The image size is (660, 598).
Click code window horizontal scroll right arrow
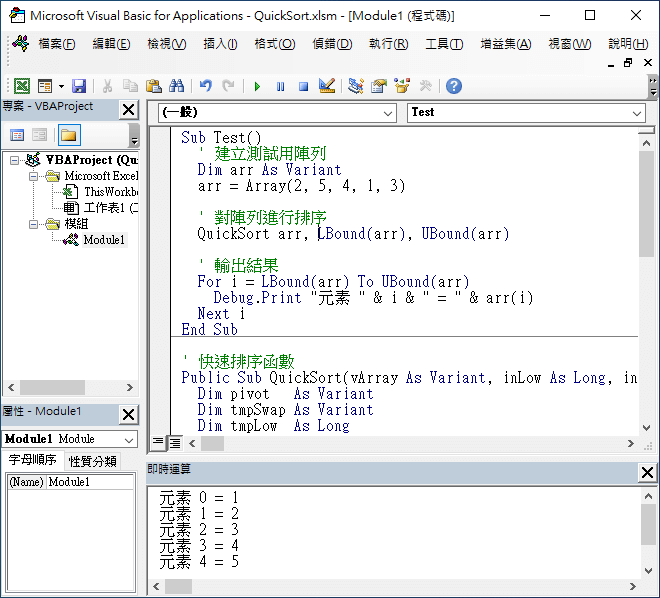(631, 444)
